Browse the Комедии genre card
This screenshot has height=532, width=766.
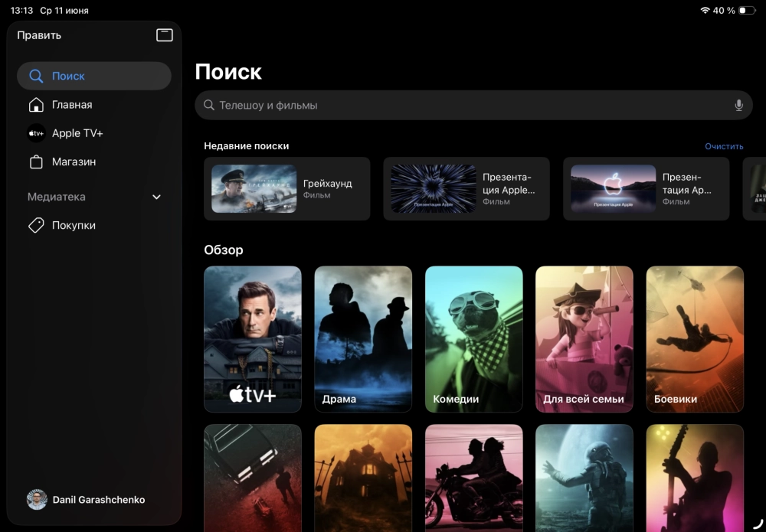pyautogui.click(x=473, y=339)
